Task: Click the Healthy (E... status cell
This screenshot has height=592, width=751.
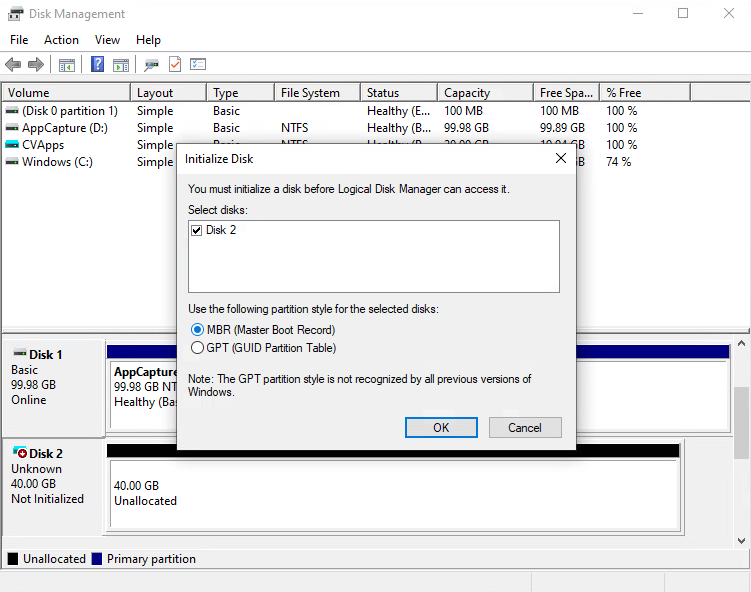Action: point(398,111)
